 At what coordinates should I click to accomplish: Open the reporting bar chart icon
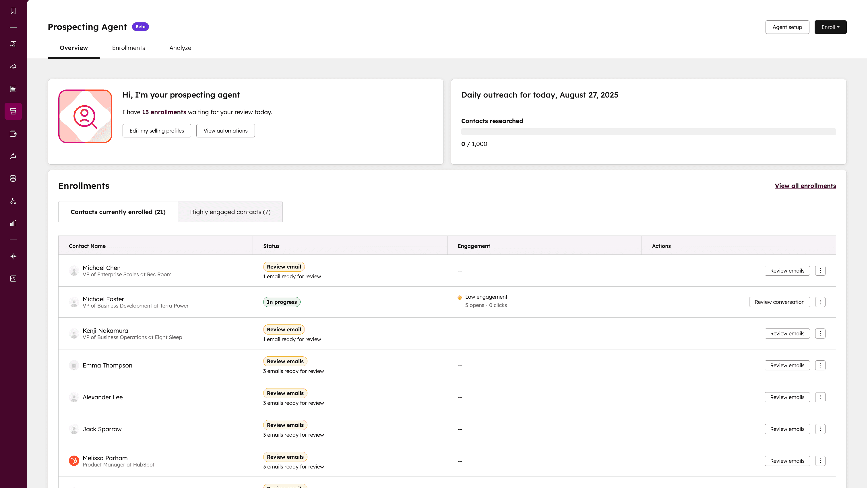click(13, 223)
